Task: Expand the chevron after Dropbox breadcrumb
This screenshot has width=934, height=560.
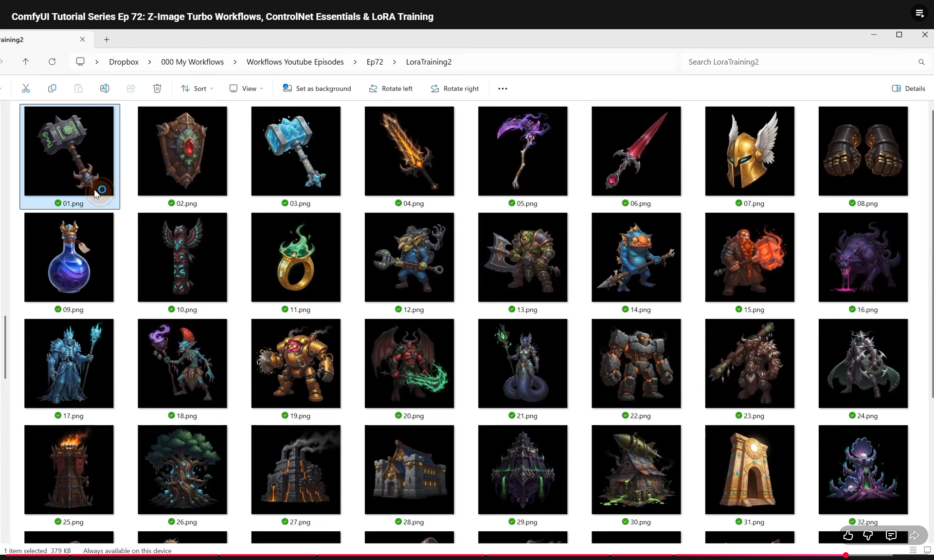Action: coord(149,62)
